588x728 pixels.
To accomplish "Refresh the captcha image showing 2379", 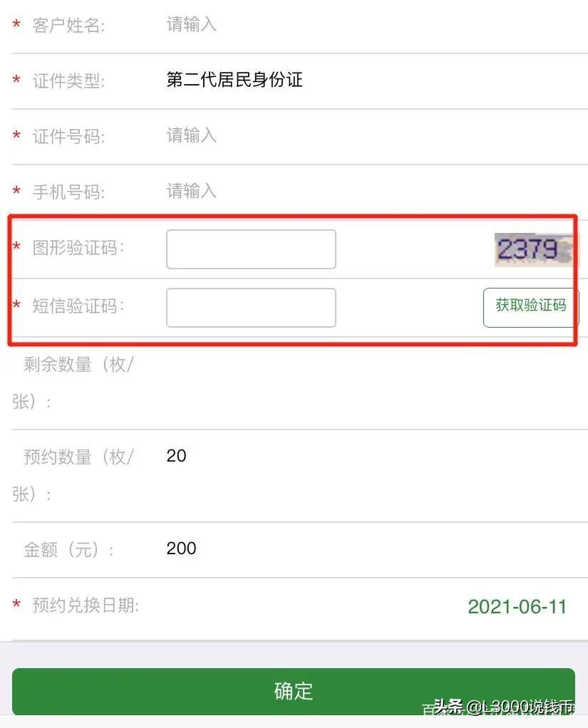I will coord(533,249).
